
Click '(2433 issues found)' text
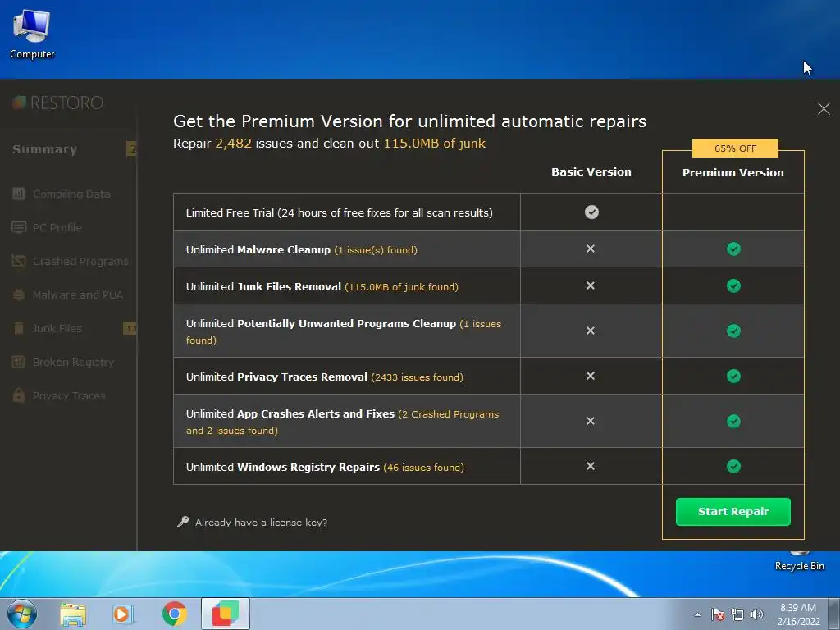pos(417,377)
